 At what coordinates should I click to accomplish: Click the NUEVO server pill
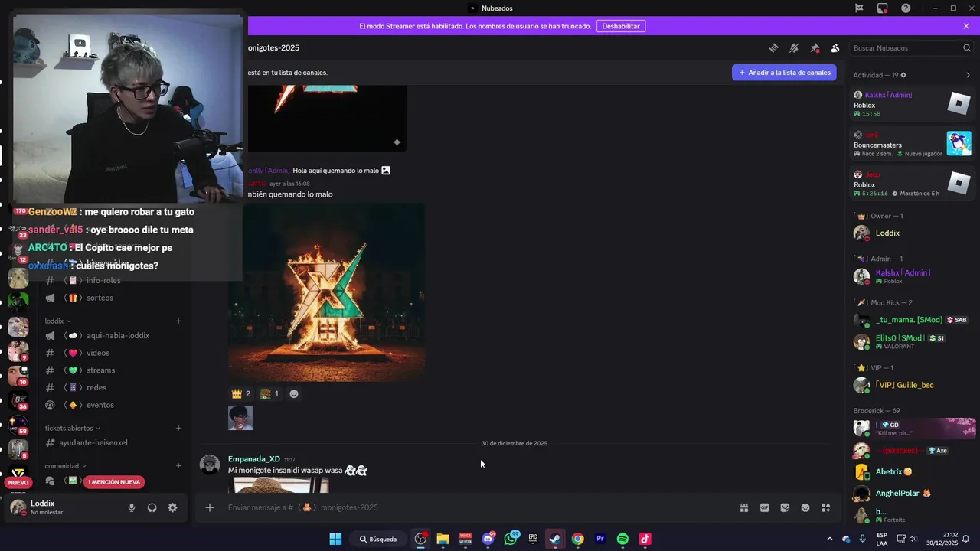[x=18, y=482]
